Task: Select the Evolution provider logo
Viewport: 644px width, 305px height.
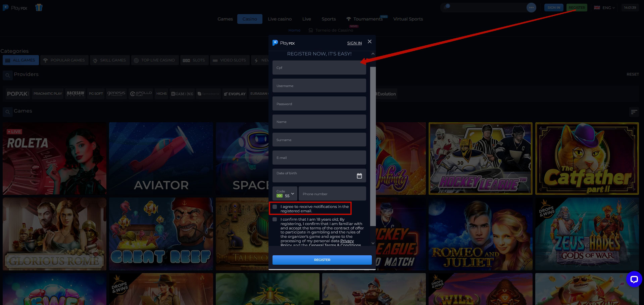Action: pos(386,94)
